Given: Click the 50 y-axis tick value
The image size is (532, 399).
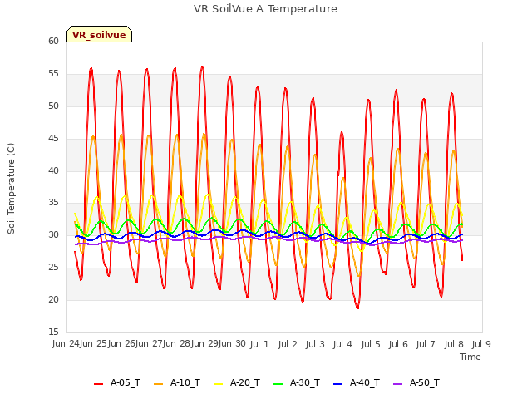Looking at the screenshot, I should 53,106.
